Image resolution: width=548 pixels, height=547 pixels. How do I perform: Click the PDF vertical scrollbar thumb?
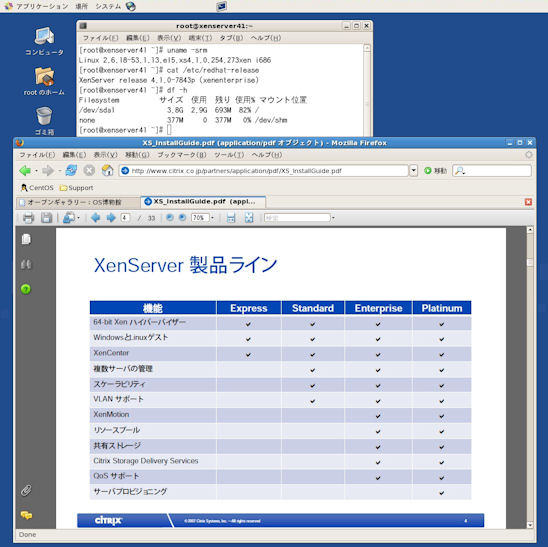(530, 262)
